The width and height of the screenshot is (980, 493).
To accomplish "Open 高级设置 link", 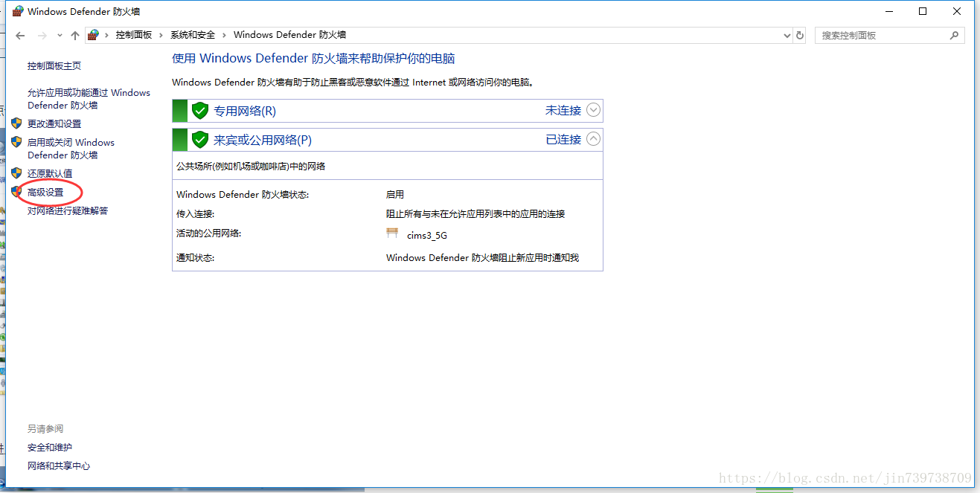I will (x=45, y=192).
